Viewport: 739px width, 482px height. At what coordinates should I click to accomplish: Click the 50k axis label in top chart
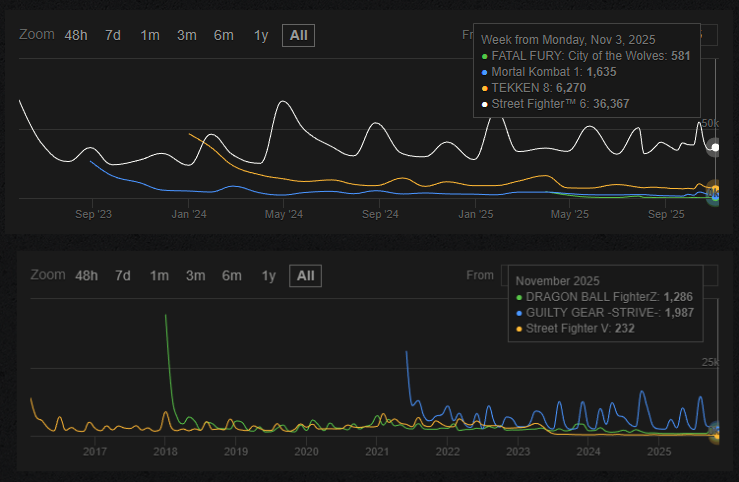[710, 123]
